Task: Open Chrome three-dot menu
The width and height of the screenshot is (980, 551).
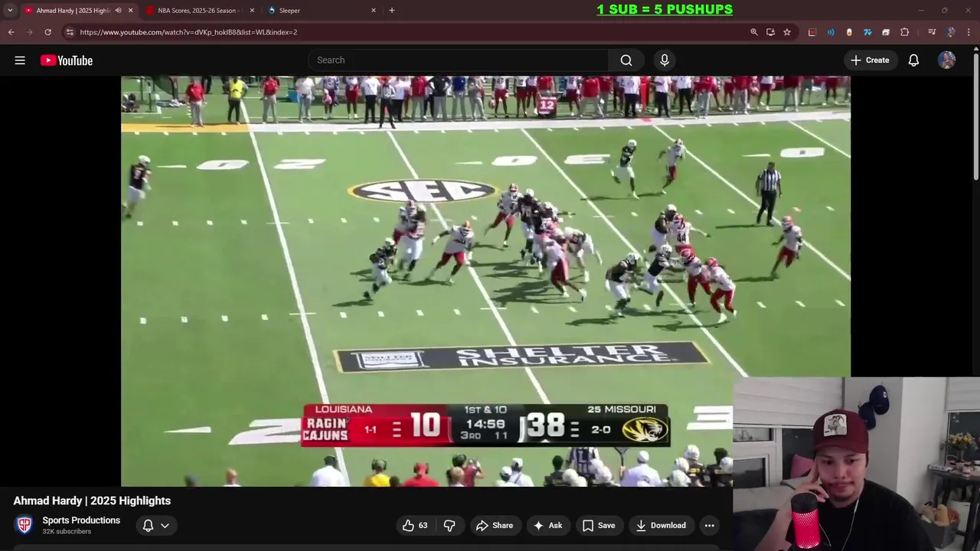Action: coord(969,32)
